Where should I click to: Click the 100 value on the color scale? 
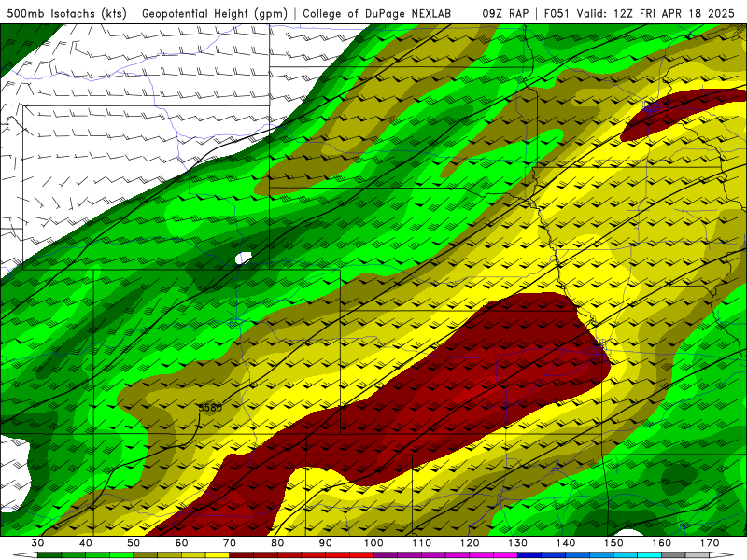373,543
